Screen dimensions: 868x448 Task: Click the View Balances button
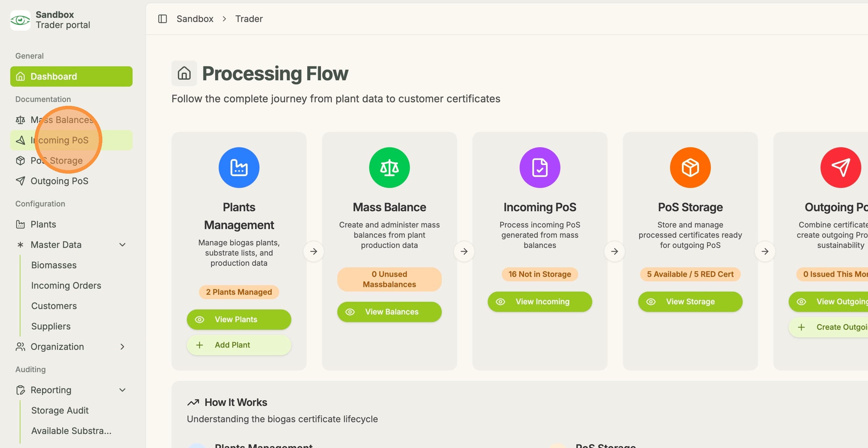coord(390,312)
